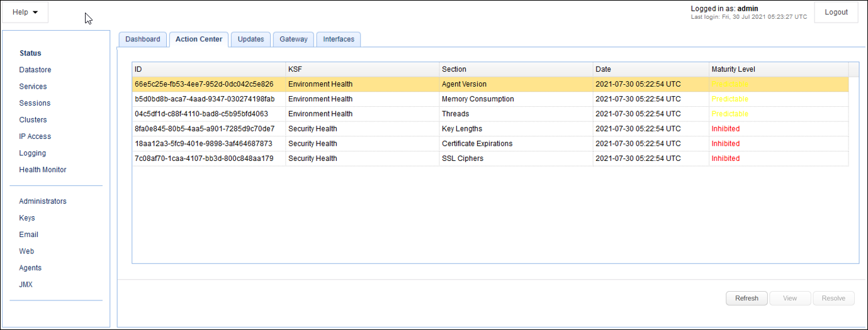This screenshot has width=868, height=330.
Task: Open Status in the sidebar
Action: click(x=30, y=53)
